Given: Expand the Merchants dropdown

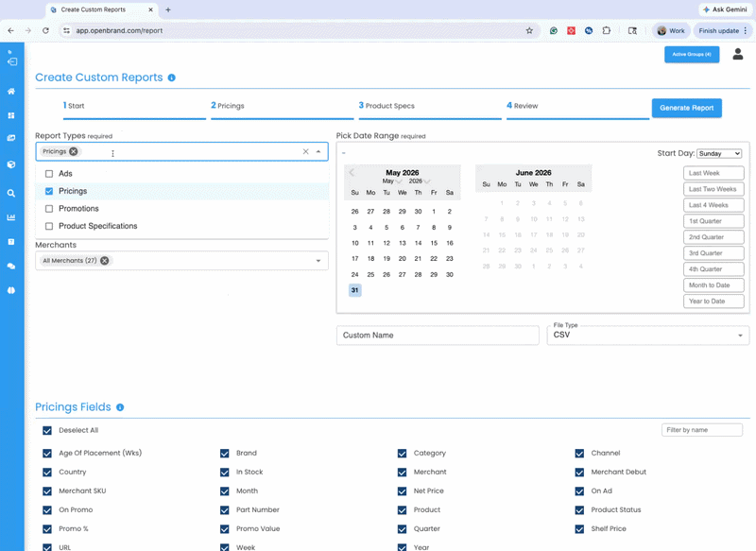Looking at the screenshot, I should (x=318, y=261).
